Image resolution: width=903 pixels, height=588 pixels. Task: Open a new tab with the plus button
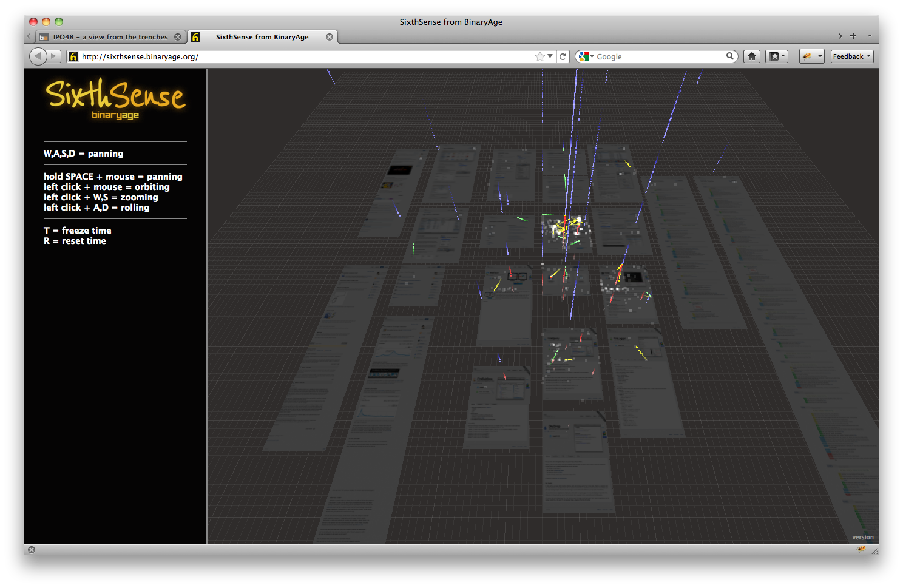pos(853,36)
